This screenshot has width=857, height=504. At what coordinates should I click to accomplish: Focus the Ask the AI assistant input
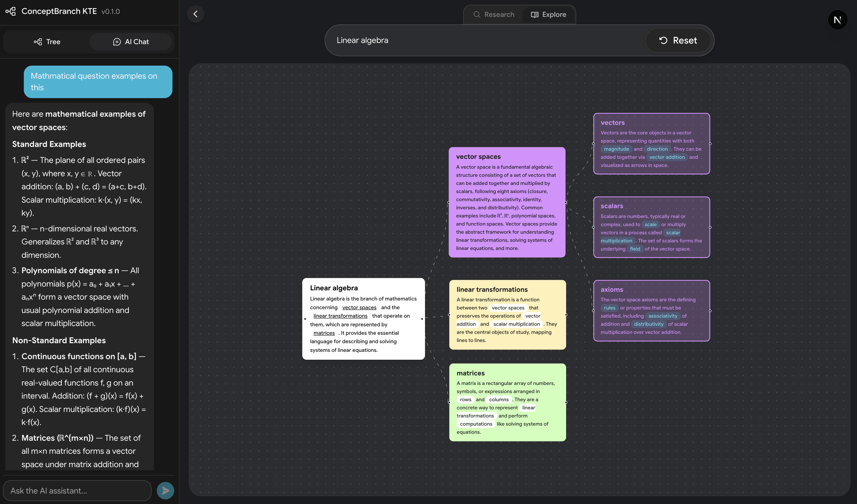(x=77, y=490)
